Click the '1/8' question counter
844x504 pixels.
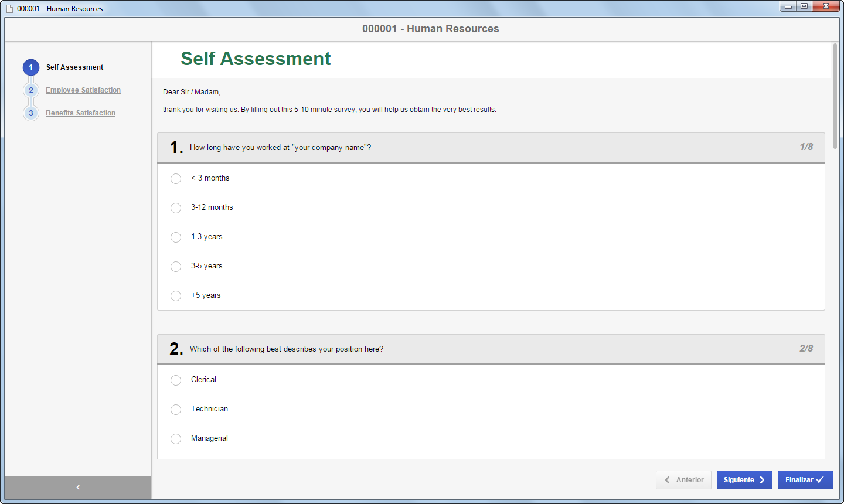tap(806, 147)
